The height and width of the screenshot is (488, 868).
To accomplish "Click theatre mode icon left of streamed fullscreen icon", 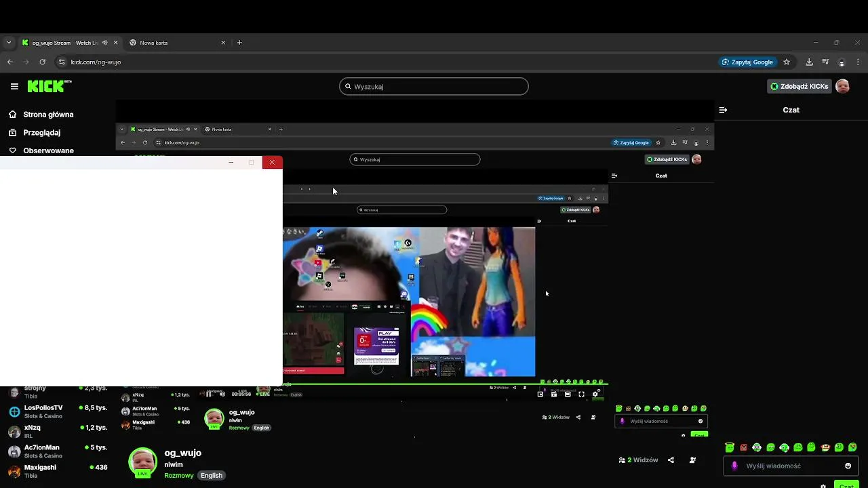I will click(x=568, y=394).
